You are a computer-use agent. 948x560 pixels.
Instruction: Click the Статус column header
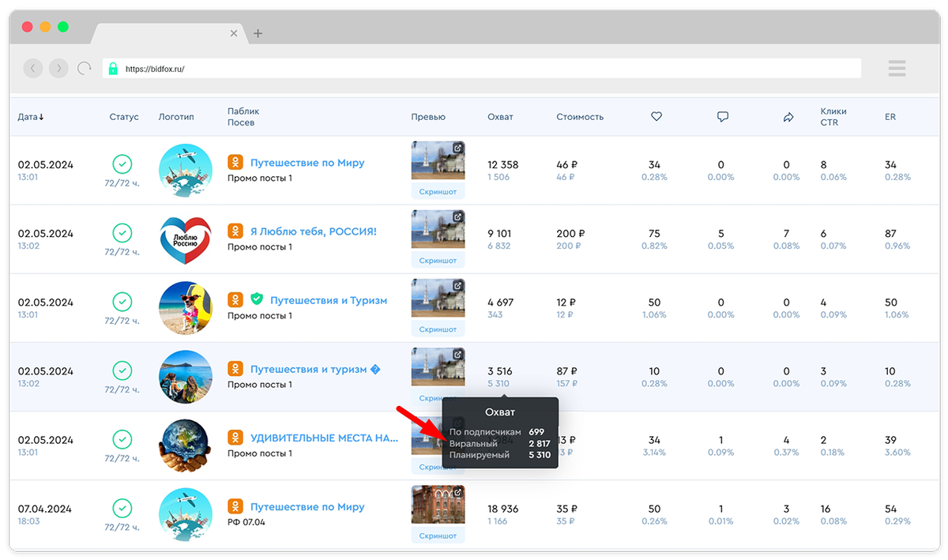point(124,117)
